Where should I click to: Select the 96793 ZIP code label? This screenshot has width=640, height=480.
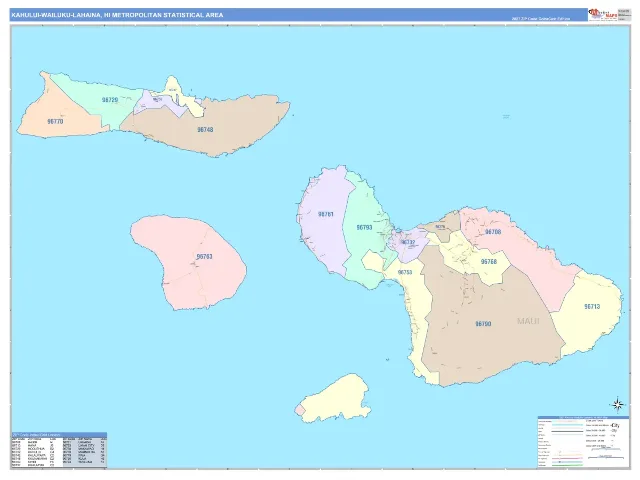tap(364, 228)
